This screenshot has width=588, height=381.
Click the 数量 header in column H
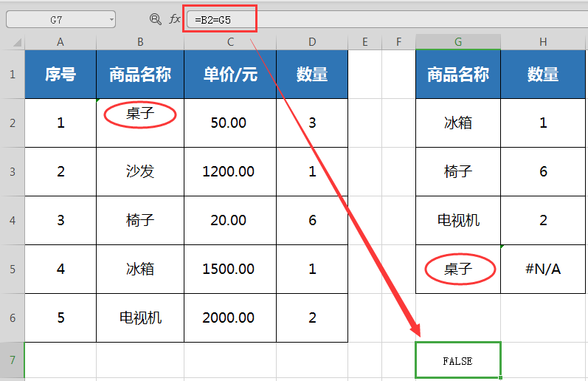(x=543, y=75)
